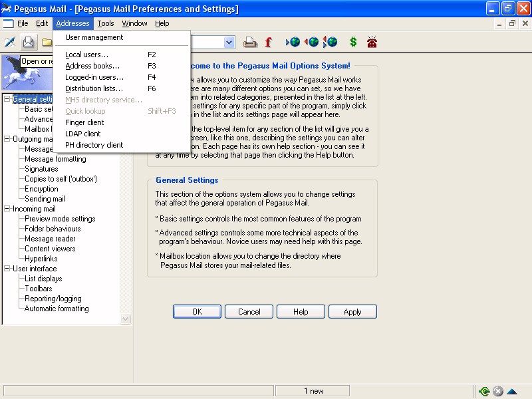Select Encryption in settings tree
Viewport: 532px width, 399px height.
[41, 189]
